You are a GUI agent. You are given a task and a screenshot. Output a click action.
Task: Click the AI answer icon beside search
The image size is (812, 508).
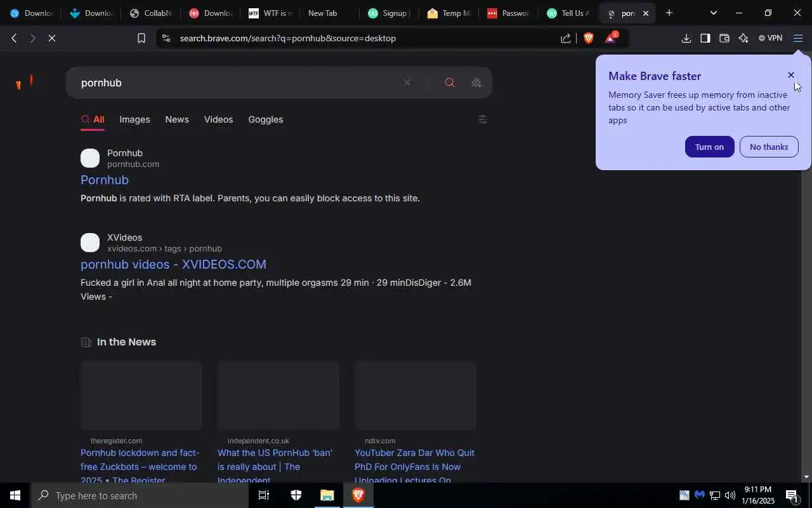point(476,83)
